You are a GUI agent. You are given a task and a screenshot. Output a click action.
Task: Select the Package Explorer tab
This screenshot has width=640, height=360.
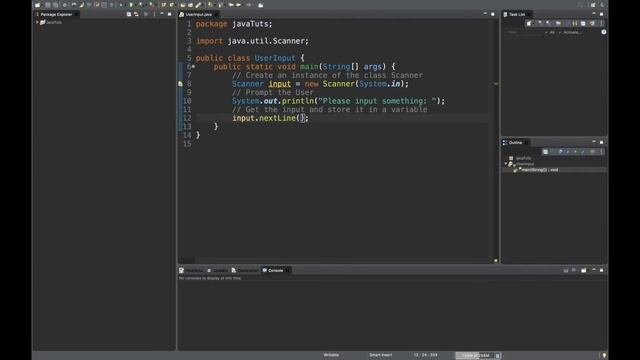point(56,14)
